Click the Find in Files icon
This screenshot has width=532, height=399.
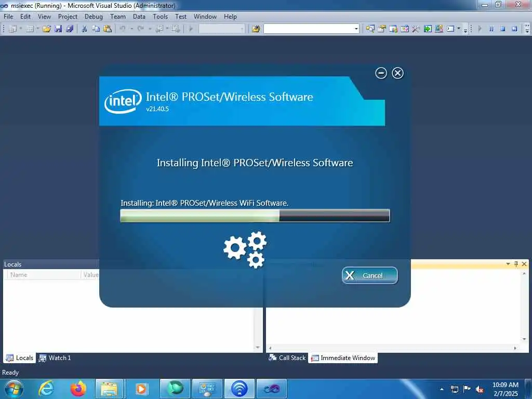pyautogui.click(x=256, y=29)
